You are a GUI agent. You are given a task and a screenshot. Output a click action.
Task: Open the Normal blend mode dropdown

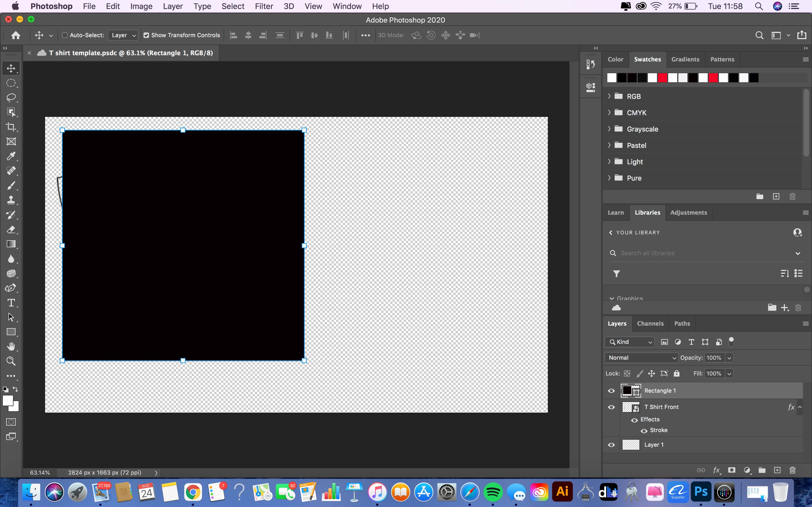[x=641, y=358]
